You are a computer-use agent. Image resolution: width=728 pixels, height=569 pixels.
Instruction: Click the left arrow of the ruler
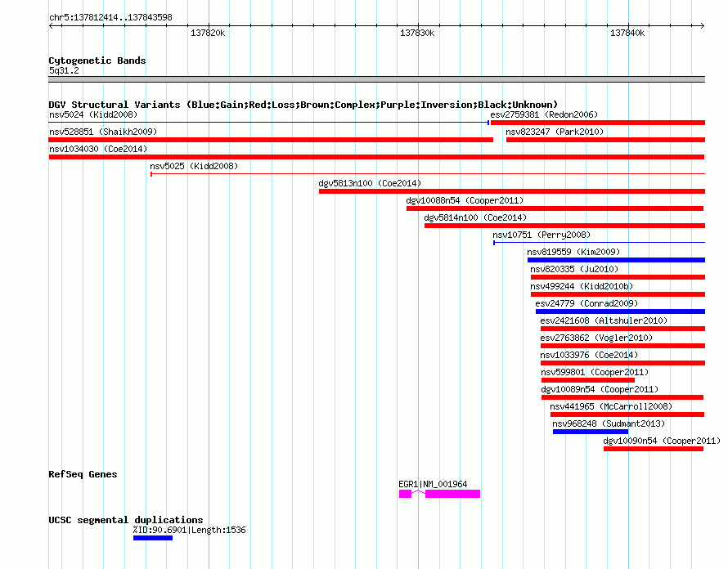coord(51,25)
